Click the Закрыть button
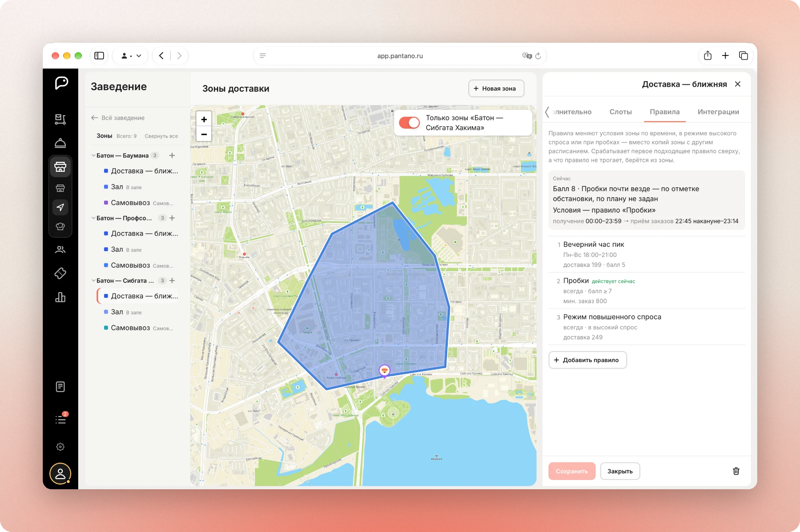Image resolution: width=800 pixels, height=532 pixels. coord(620,471)
